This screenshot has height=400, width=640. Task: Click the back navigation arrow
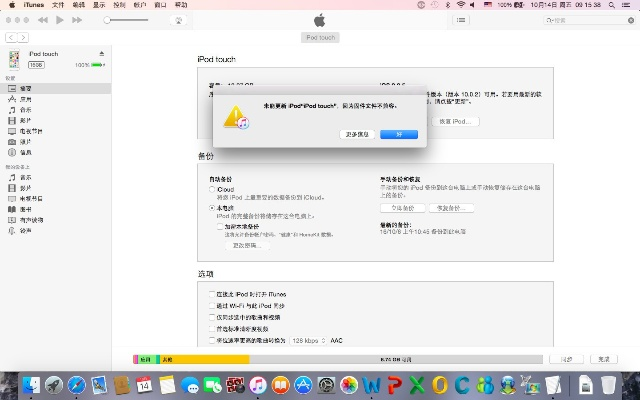coord(10,37)
